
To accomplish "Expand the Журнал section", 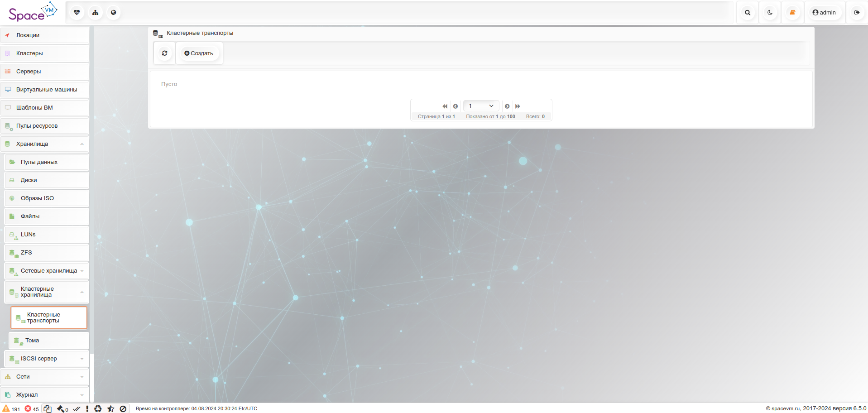I will tap(44, 395).
